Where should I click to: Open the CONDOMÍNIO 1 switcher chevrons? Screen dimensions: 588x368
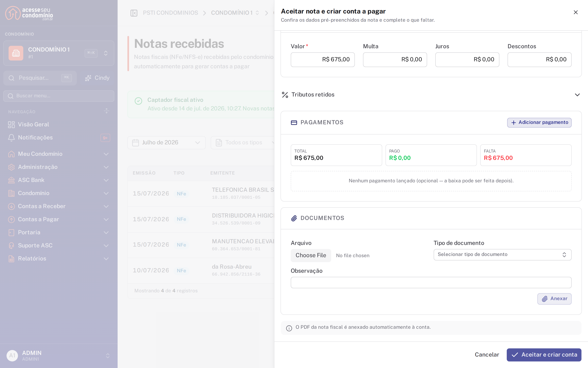point(106,53)
